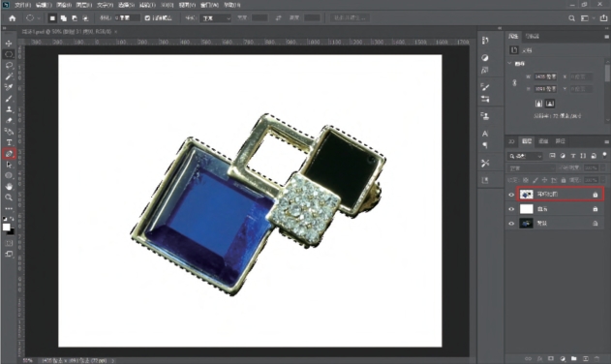Click landscape orientation button in Properties
Viewport: 611px width, 364px height.
(x=550, y=104)
